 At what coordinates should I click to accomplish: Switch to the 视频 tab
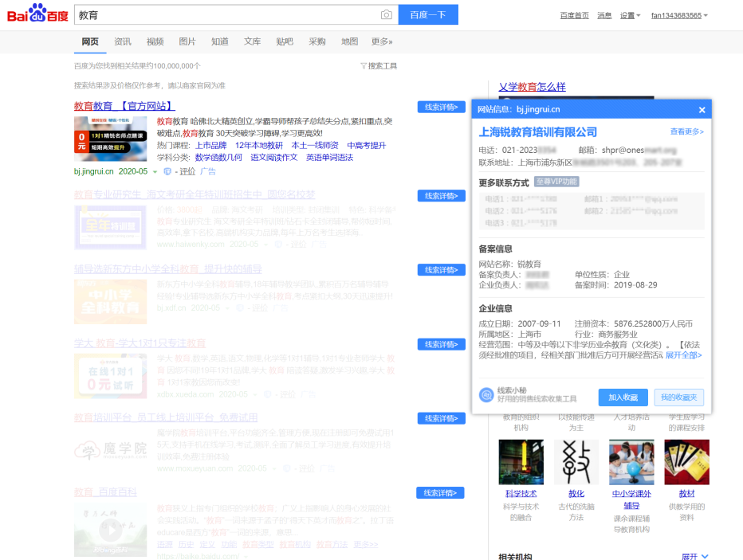point(155,41)
